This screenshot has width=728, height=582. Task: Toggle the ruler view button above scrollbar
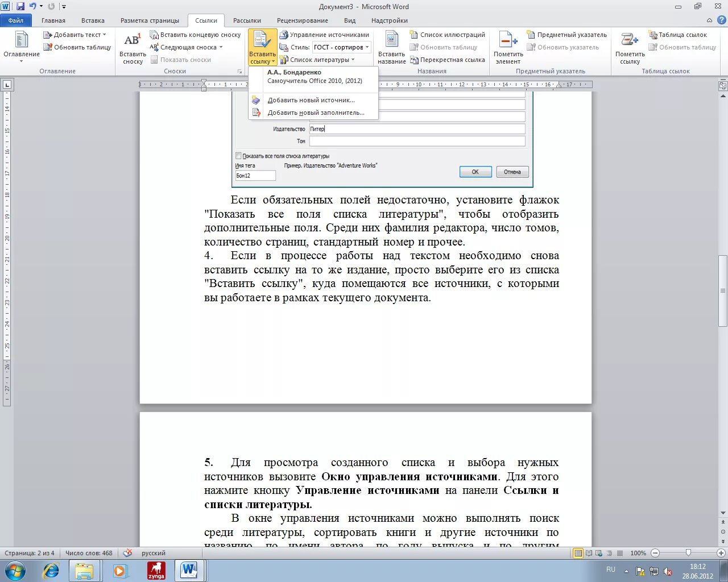coord(723,86)
